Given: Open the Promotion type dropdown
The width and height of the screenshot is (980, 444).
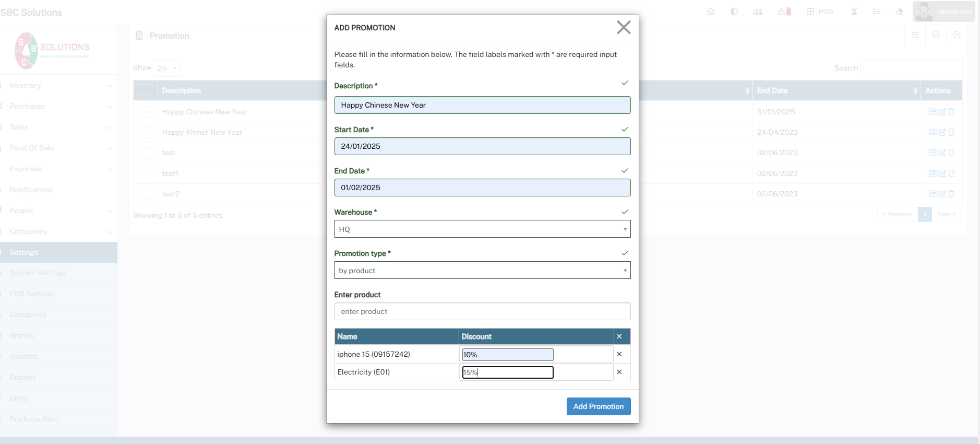Looking at the screenshot, I should [x=482, y=270].
